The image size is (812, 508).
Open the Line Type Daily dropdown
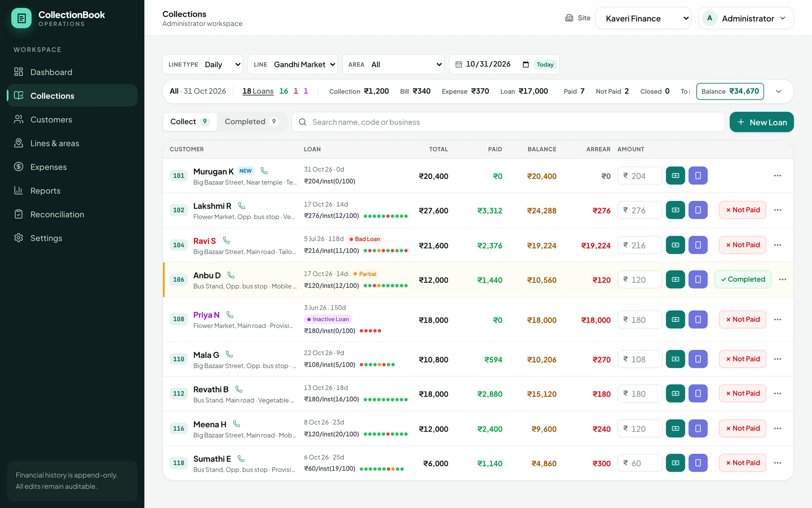click(203, 64)
